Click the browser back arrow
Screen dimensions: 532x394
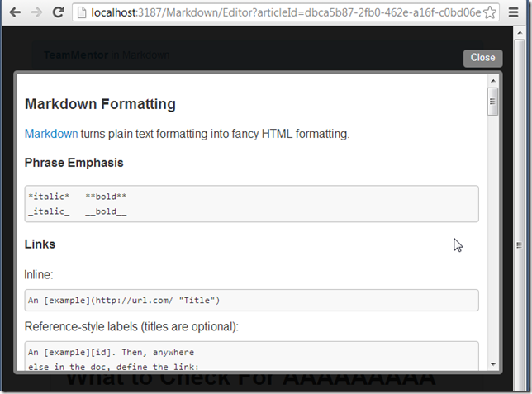coord(14,12)
